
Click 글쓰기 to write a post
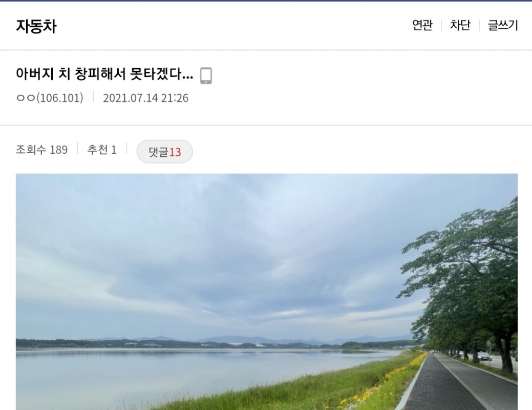coord(502,25)
